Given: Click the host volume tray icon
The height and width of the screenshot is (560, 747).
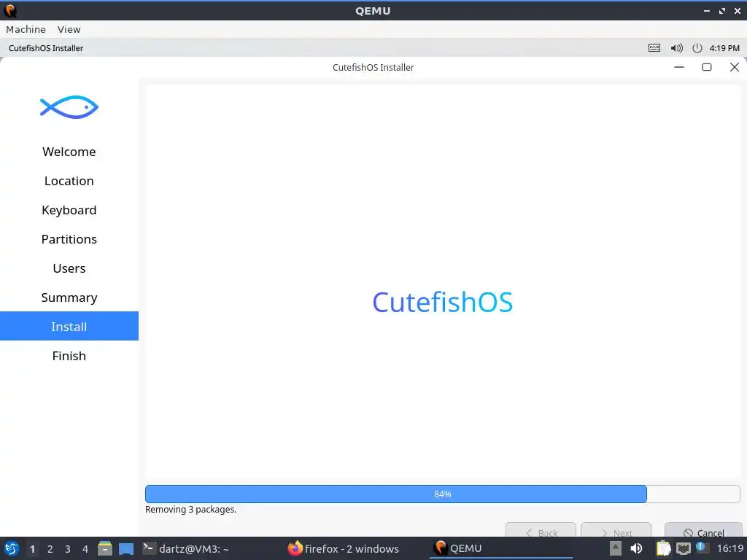Looking at the screenshot, I should (x=636, y=548).
